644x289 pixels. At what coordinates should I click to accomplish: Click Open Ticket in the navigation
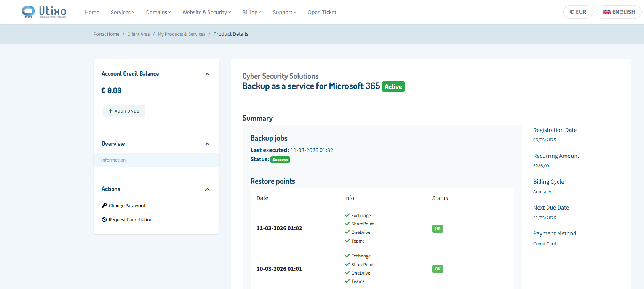coord(322,12)
